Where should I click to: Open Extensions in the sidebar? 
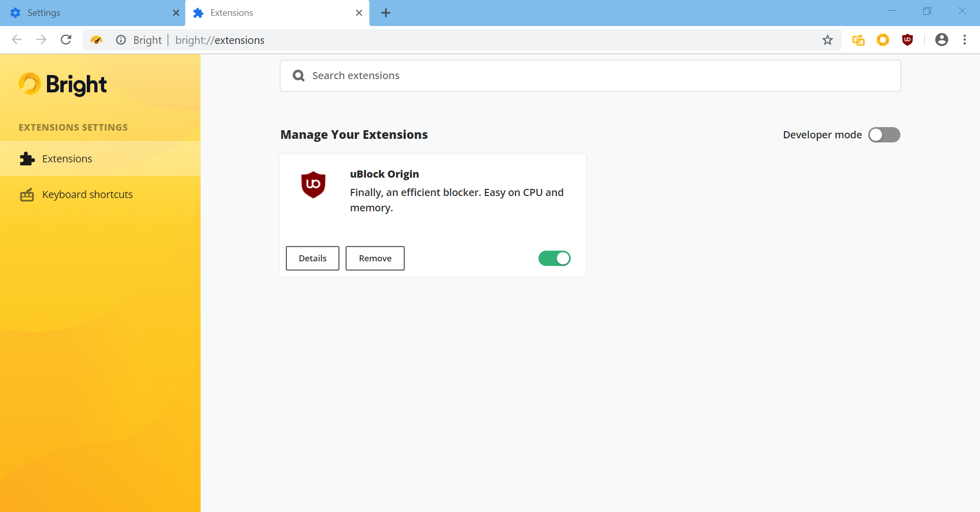tap(100, 159)
